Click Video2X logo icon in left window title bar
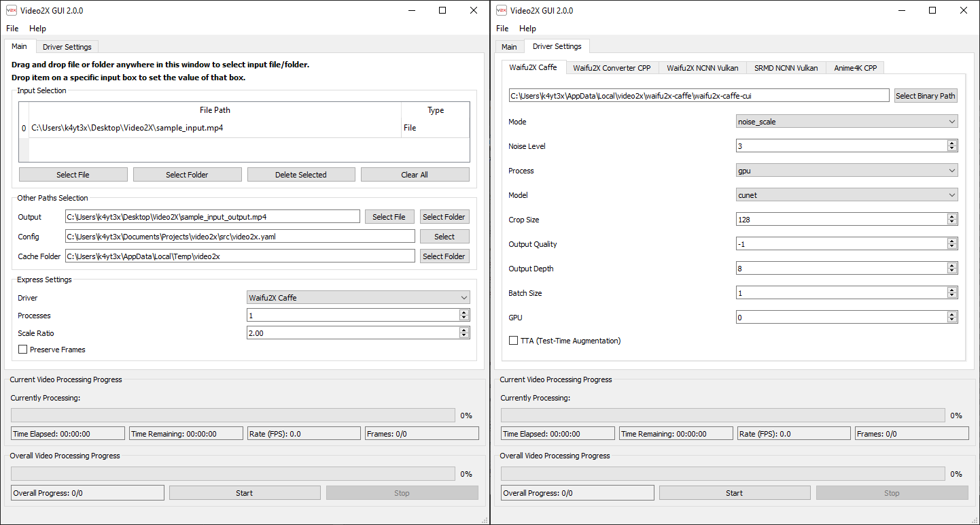Viewport: 980px width, 525px height. pyautogui.click(x=12, y=10)
